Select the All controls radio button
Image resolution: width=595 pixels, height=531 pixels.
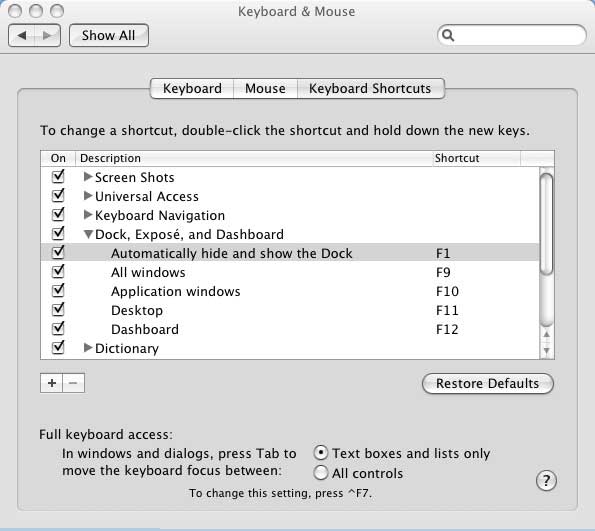click(321, 473)
